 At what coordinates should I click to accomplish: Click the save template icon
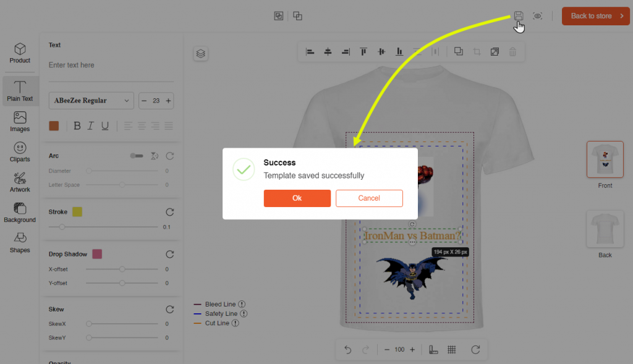tap(518, 15)
